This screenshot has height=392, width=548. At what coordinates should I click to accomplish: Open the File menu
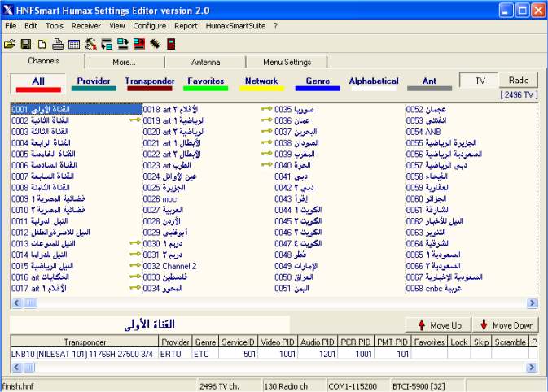11,26
